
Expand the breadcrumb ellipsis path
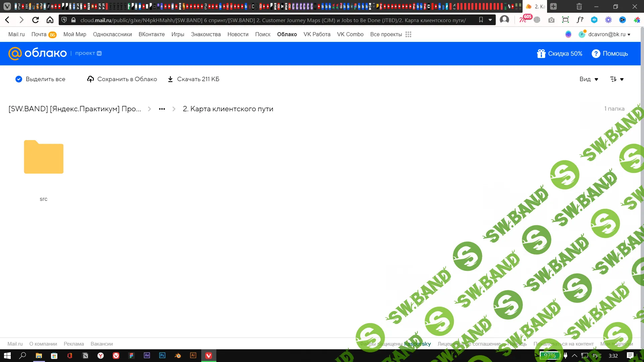tap(162, 109)
